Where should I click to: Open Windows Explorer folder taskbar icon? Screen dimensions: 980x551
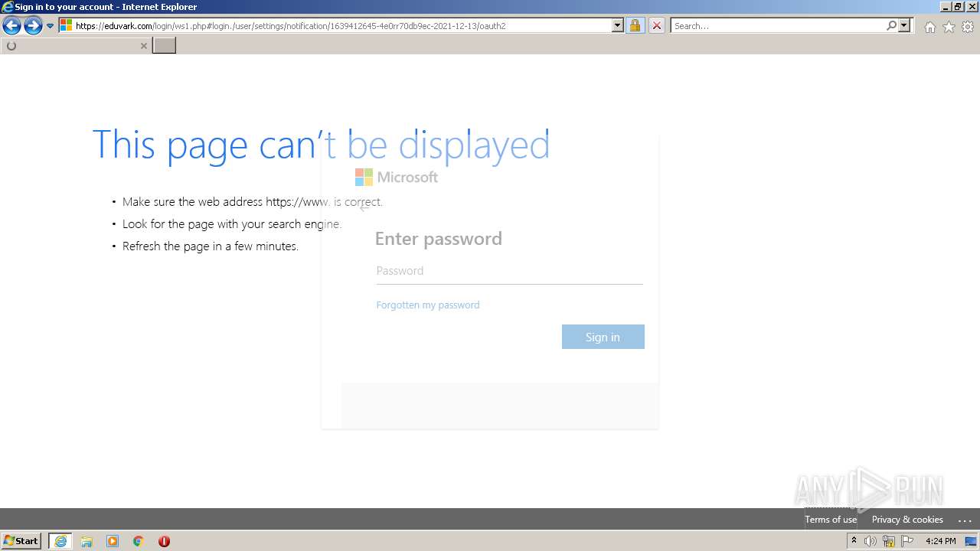tap(87, 541)
